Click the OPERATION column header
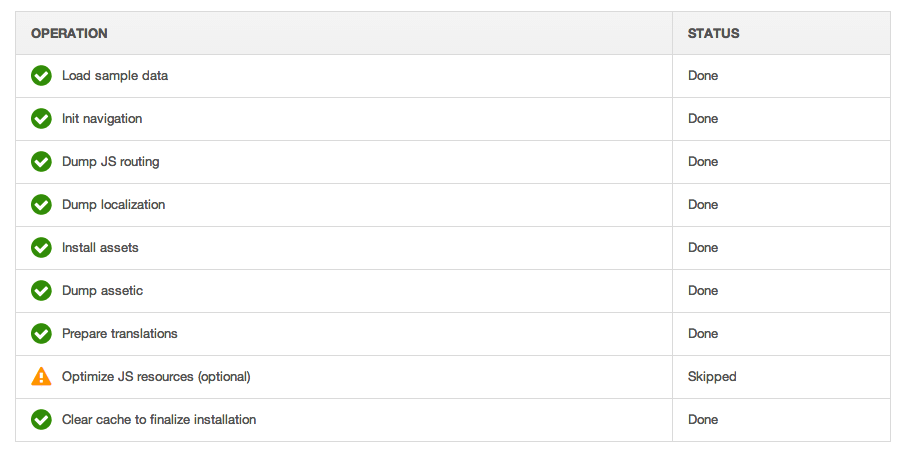 (69, 34)
